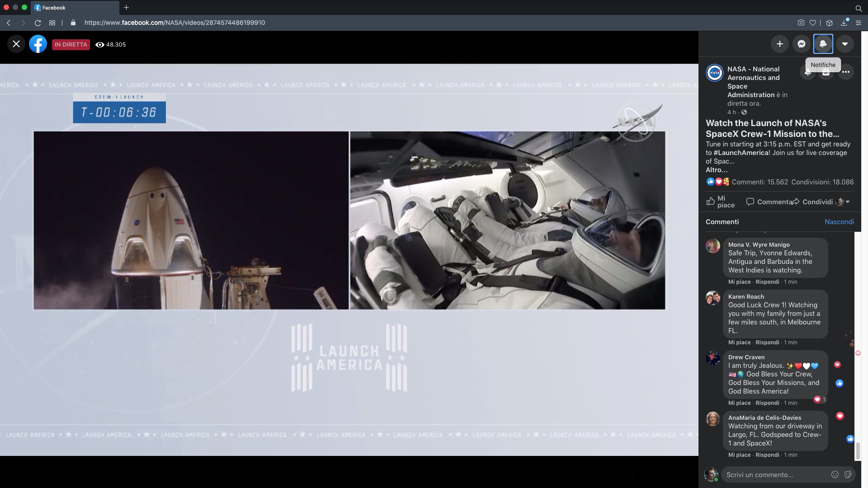Reply to Mona V. Wyre Manigo's comment

click(x=767, y=282)
